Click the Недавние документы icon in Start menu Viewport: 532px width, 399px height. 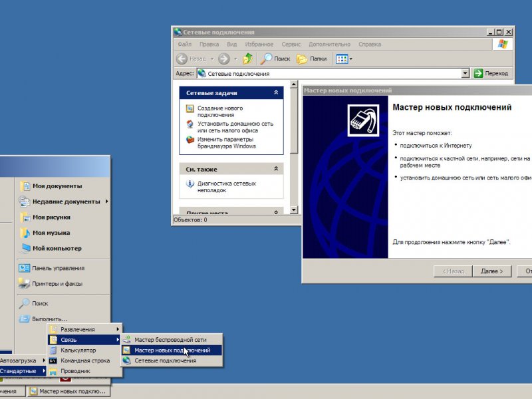25,201
